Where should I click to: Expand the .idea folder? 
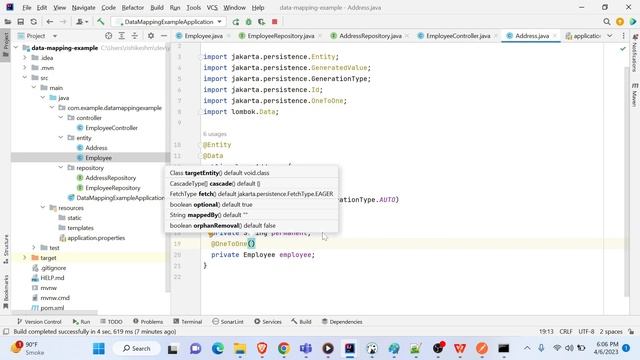(x=25, y=58)
